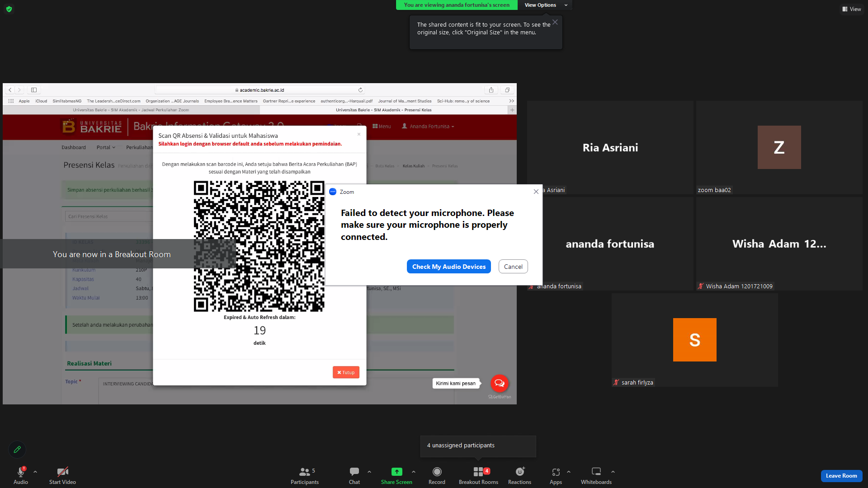The width and height of the screenshot is (868, 488).
Task: Dismiss the shared content size tooltip
Action: click(555, 22)
